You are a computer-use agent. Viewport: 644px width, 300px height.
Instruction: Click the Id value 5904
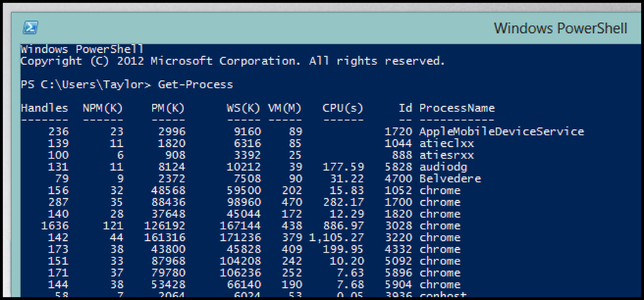(398, 285)
